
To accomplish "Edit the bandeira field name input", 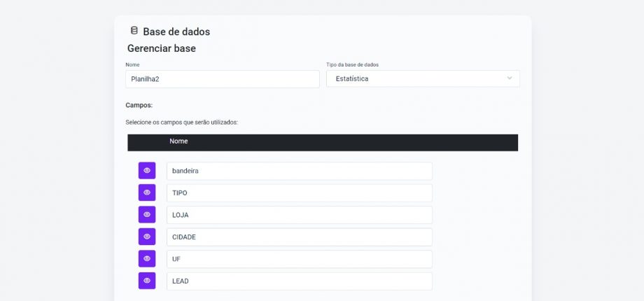I will pos(299,171).
